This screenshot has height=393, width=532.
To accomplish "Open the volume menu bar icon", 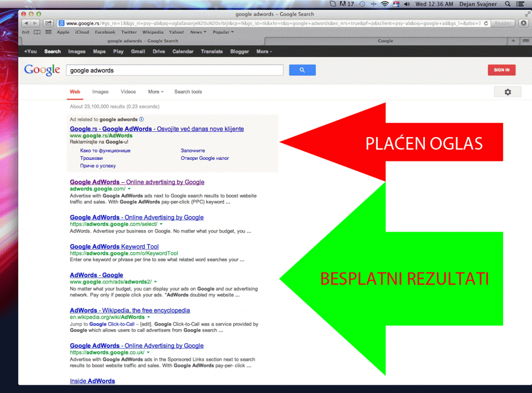I will click(407, 4).
